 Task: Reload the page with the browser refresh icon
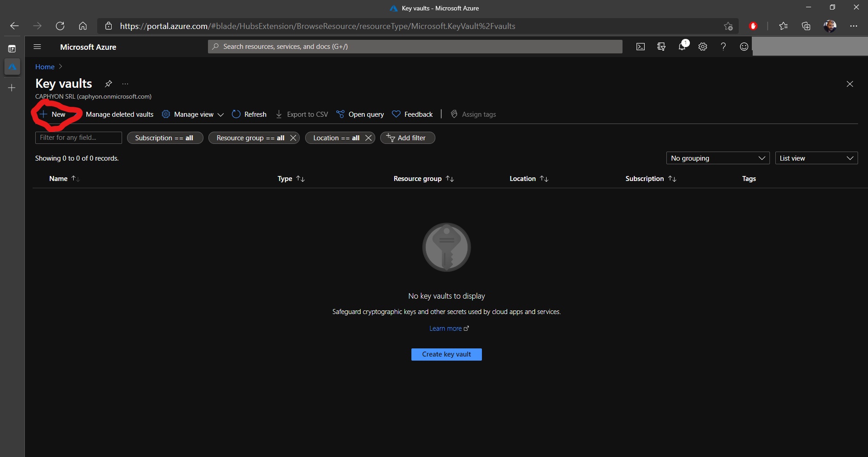tap(60, 26)
